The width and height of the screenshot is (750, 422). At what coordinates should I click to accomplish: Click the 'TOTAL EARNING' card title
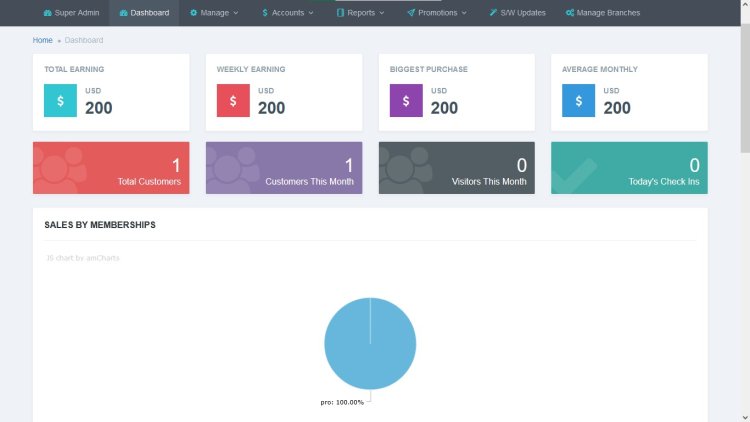[74, 69]
